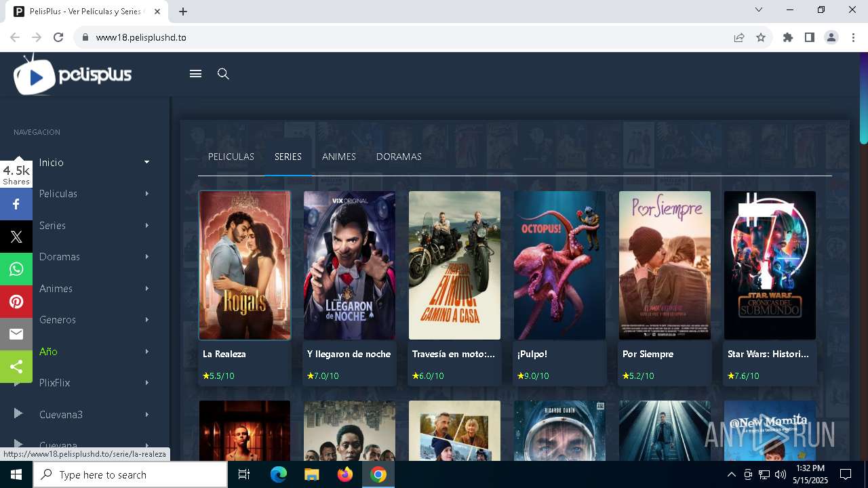Expand the Series submenu arrow
Screen dimensions: 868x488
click(x=146, y=225)
